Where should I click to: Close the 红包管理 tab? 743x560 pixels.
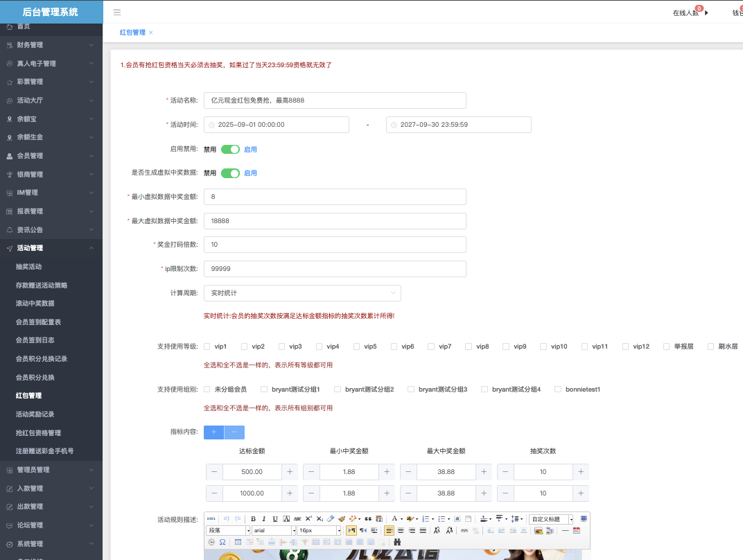(151, 33)
